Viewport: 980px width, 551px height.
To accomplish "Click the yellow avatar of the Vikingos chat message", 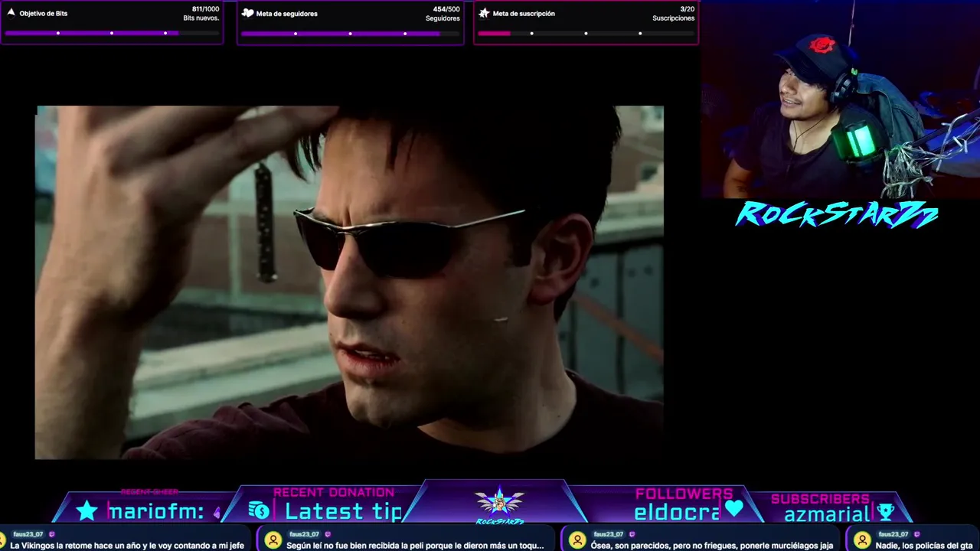I will 2,540.
